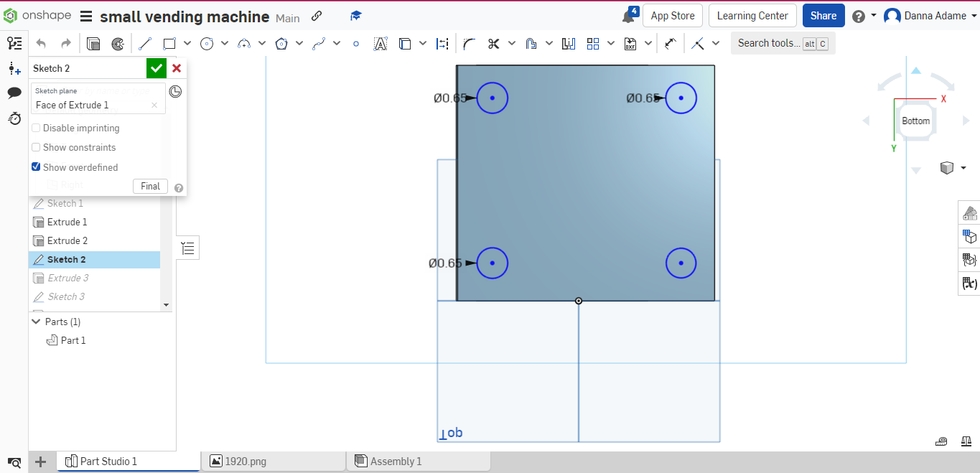Accept Sketch 2 with the green checkmark
Viewport: 980px width, 473px height.
pyautogui.click(x=156, y=67)
